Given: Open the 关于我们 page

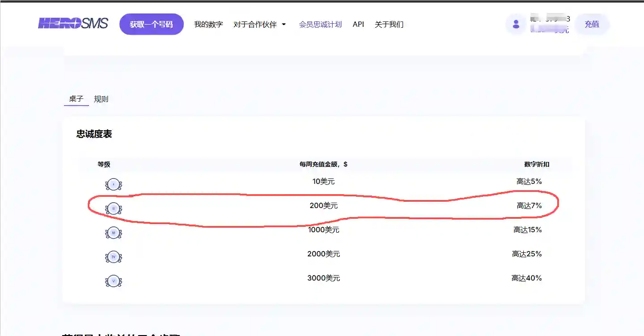Looking at the screenshot, I should pos(389,24).
